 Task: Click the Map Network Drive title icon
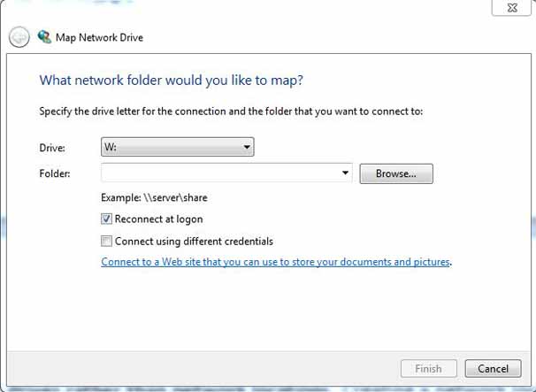[x=44, y=37]
